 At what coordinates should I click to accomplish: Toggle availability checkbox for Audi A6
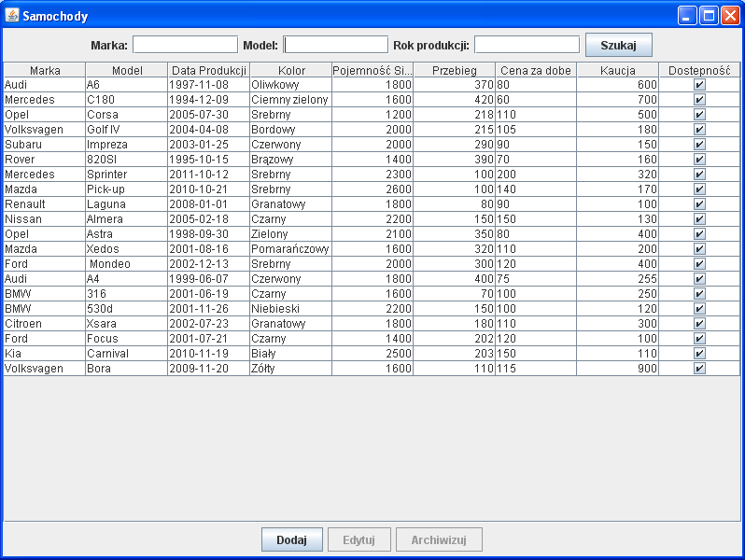tap(699, 85)
